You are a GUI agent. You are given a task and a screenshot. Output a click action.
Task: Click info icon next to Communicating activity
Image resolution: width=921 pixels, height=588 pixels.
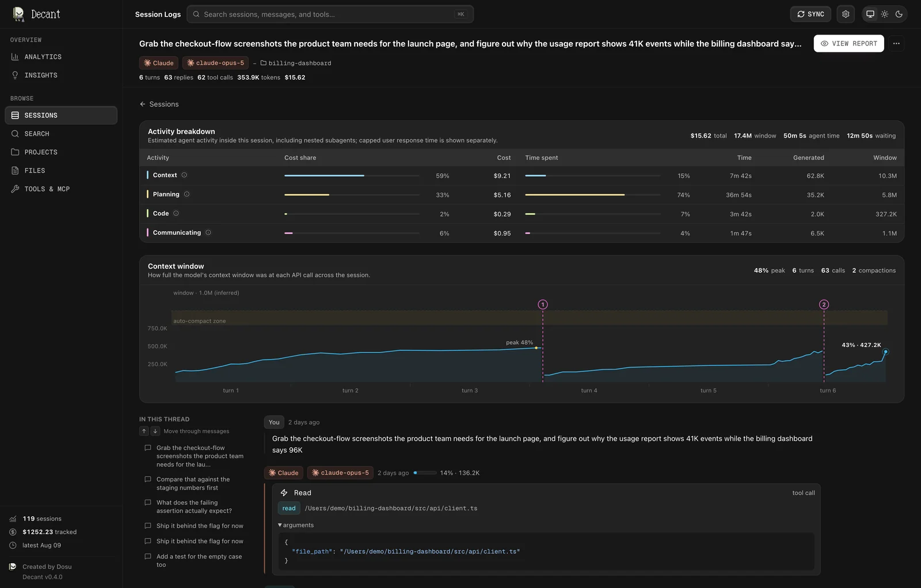(x=208, y=232)
